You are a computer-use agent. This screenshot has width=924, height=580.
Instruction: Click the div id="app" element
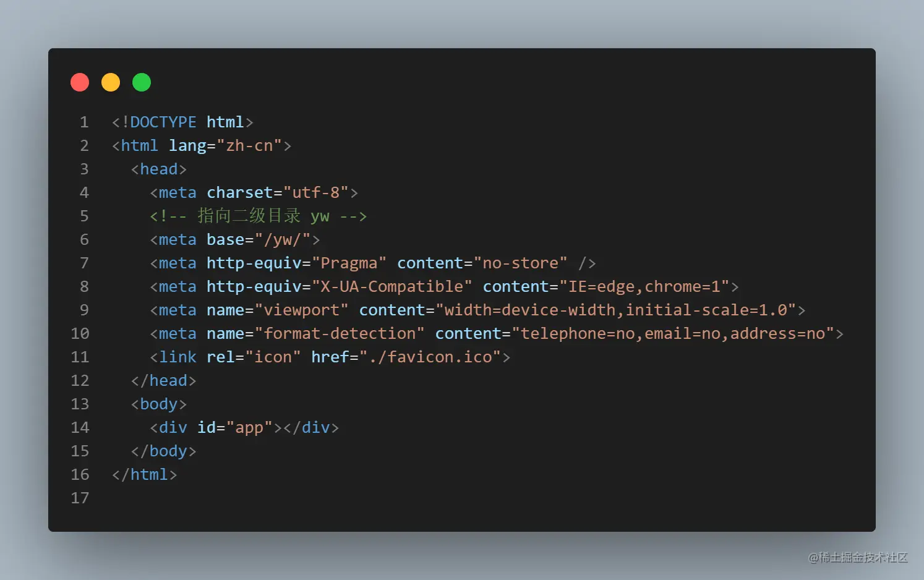244,428
